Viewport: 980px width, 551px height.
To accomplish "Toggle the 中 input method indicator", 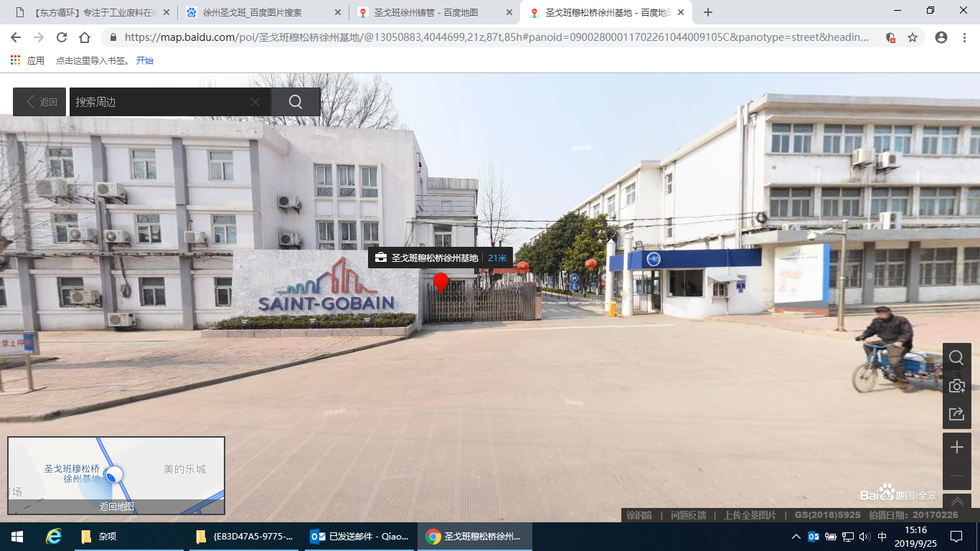I will point(882,537).
